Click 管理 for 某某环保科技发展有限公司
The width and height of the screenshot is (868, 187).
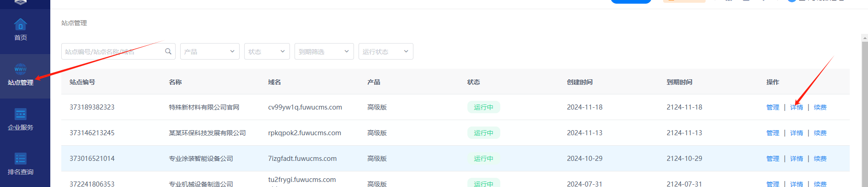click(x=773, y=133)
